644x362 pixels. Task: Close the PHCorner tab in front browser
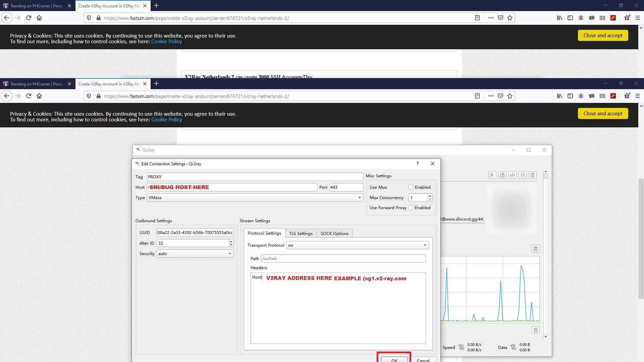(69, 84)
